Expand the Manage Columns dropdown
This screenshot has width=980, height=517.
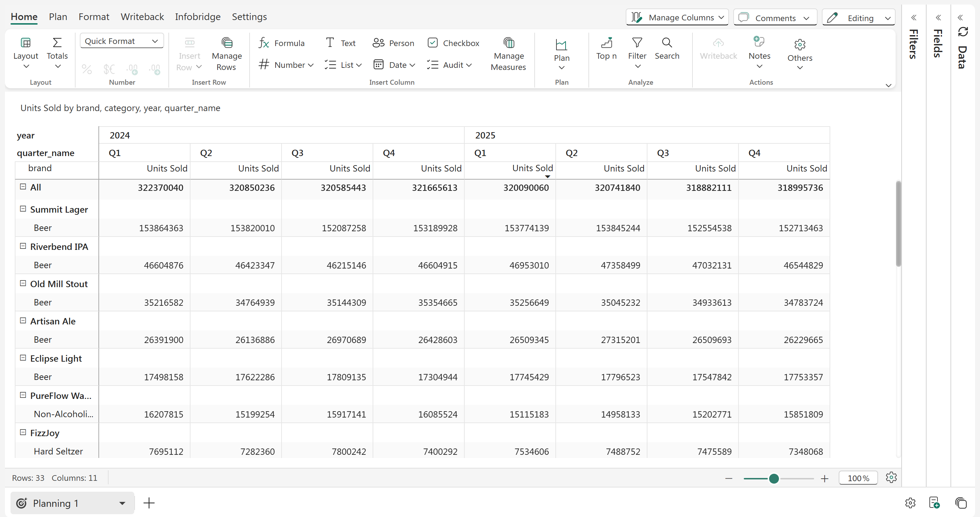(x=677, y=18)
